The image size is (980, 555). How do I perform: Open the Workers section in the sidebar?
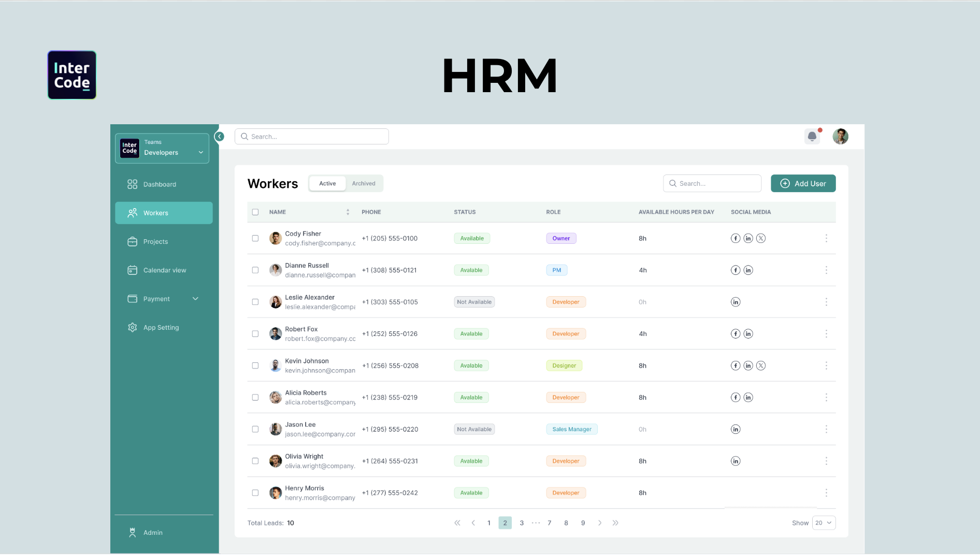tap(155, 213)
